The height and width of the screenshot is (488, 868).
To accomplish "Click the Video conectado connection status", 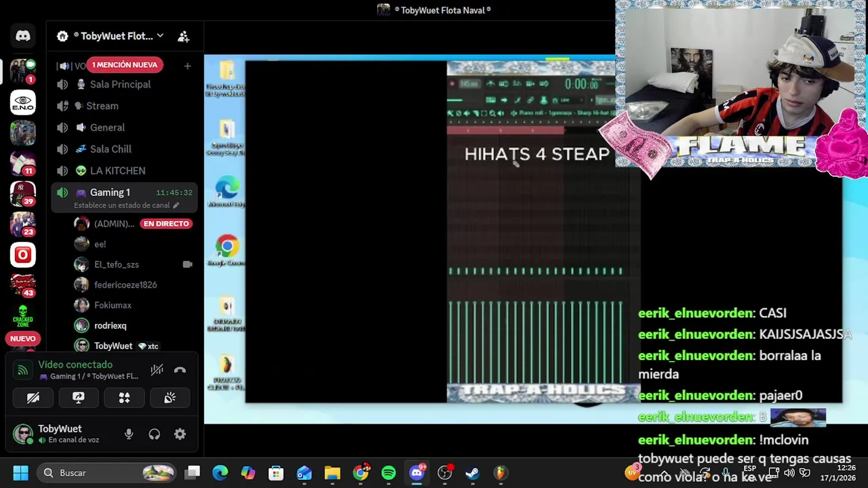I will [x=75, y=365].
